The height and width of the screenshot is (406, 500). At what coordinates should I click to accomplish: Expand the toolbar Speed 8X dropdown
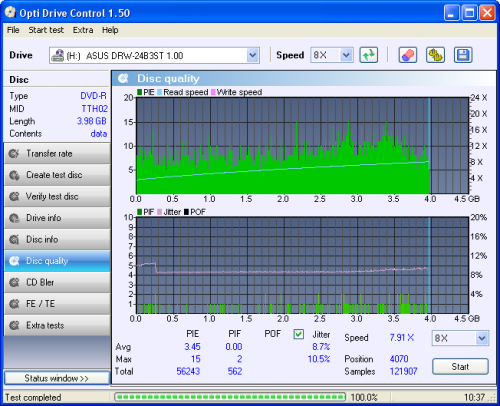(346, 55)
